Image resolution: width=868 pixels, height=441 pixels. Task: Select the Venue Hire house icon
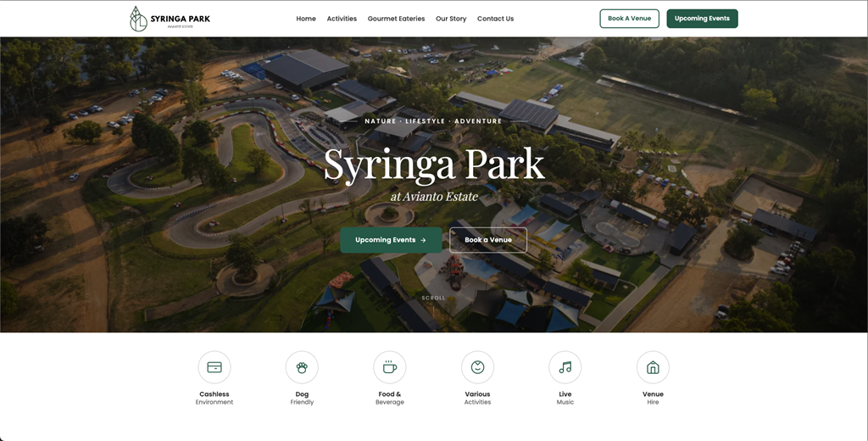tap(653, 367)
